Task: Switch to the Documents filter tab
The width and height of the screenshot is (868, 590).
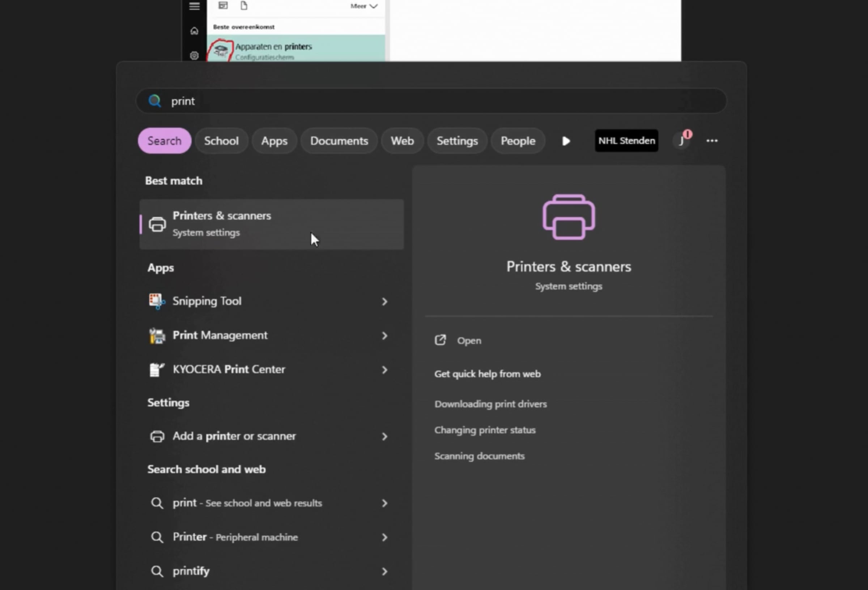Action: point(339,141)
